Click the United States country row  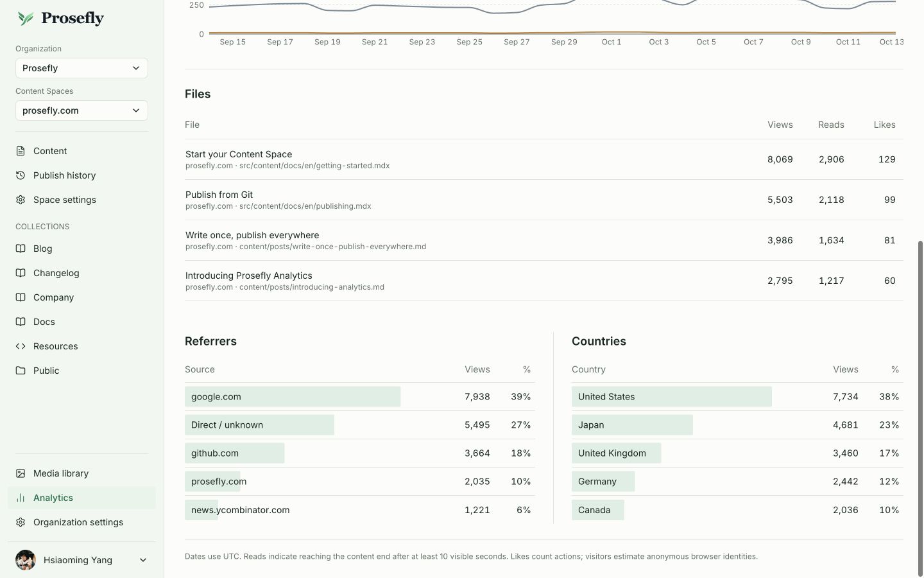[x=737, y=397]
